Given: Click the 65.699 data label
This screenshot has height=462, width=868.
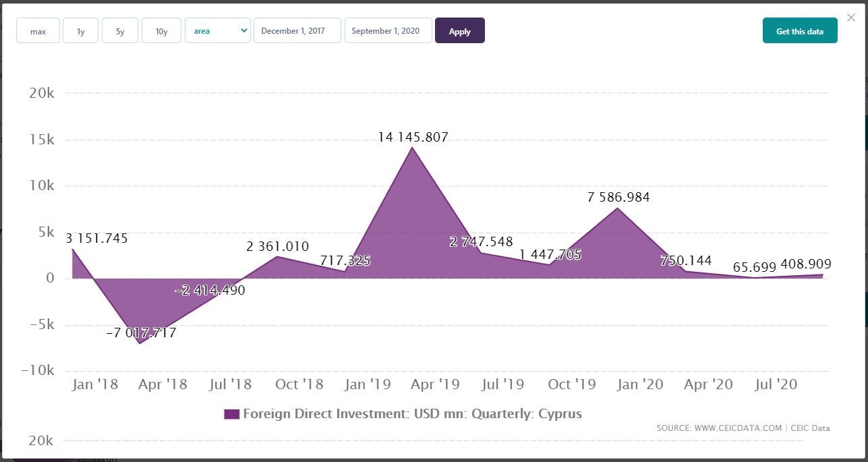Looking at the screenshot, I should click(x=755, y=268).
